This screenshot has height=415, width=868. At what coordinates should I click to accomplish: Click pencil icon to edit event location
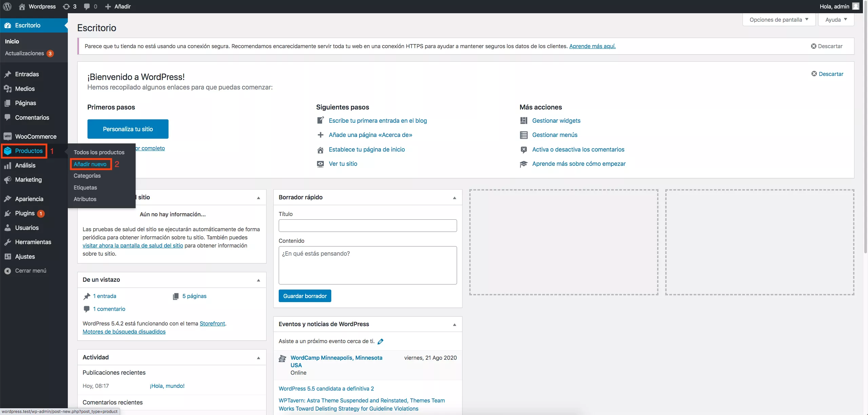(380, 341)
